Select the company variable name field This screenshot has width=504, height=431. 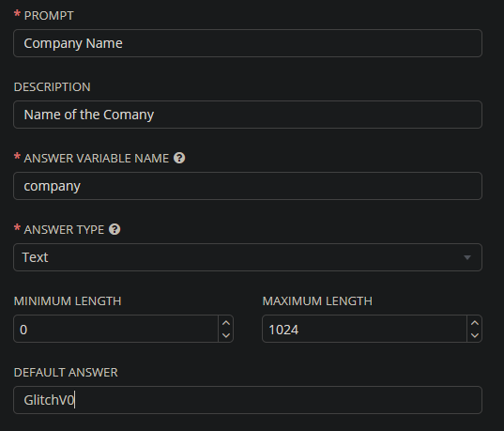pos(248,186)
